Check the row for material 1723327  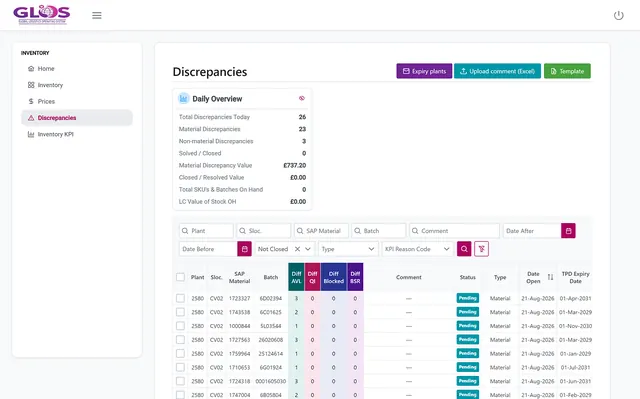point(180,298)
